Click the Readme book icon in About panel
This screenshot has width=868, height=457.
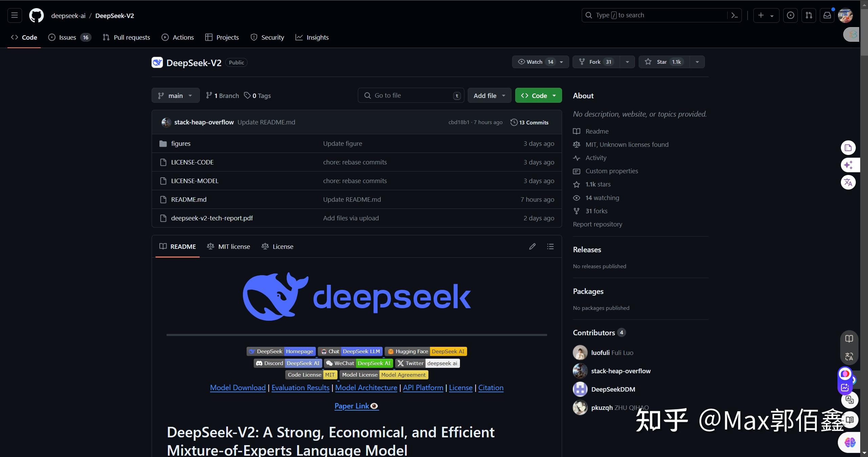coord(576,131)
